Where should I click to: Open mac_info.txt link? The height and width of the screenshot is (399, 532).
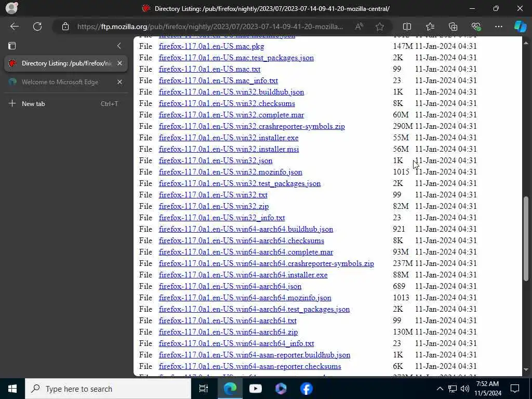[x=218, y=81]
